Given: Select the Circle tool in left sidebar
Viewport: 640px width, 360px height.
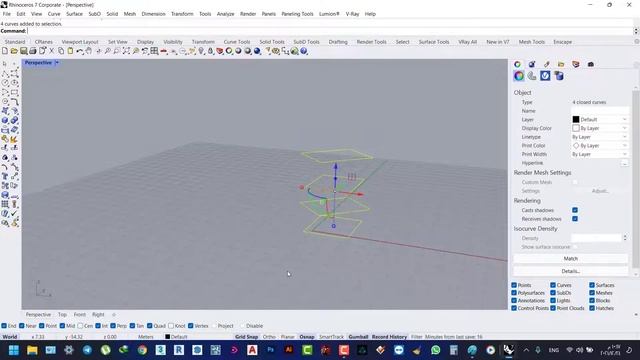Looking at the screenshot, I should [5, 83].
